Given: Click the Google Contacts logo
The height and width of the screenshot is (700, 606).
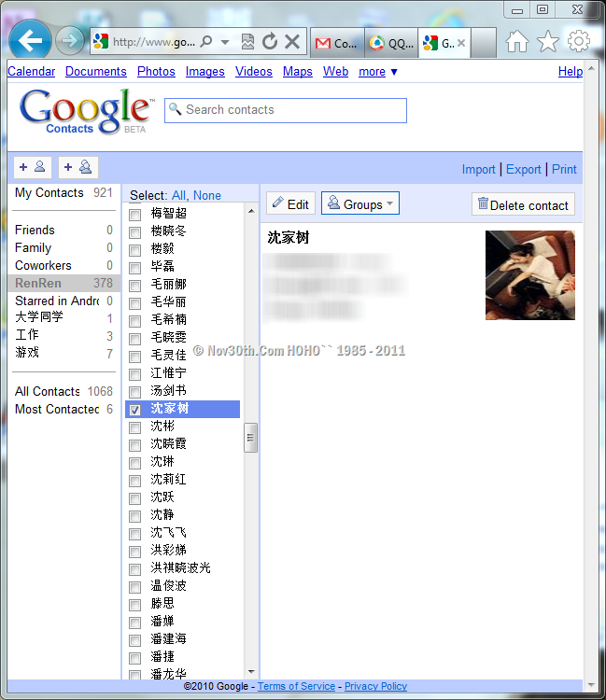Looking at the screenshot, I should [x=85, y=112].
